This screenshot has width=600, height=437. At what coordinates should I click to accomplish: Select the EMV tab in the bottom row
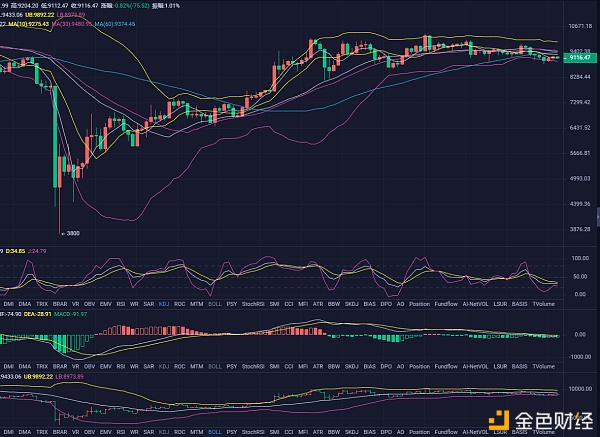(106, 432)
